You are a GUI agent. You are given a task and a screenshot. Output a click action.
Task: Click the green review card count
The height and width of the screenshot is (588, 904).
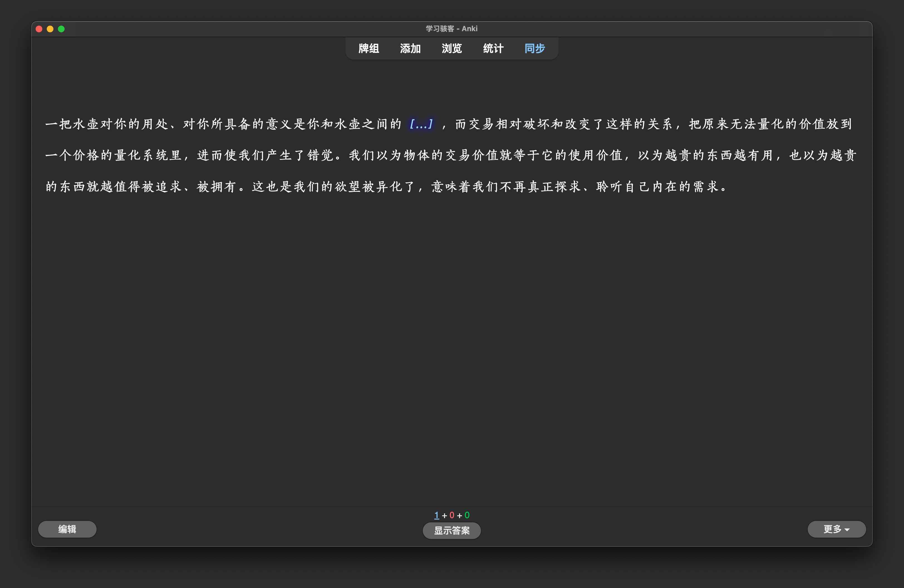point(467,515)
